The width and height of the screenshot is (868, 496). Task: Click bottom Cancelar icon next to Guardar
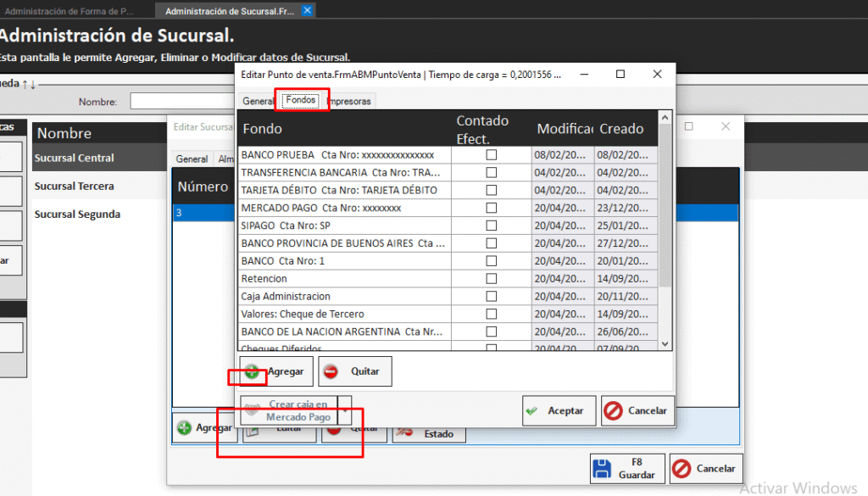click(x=682, y=469)
